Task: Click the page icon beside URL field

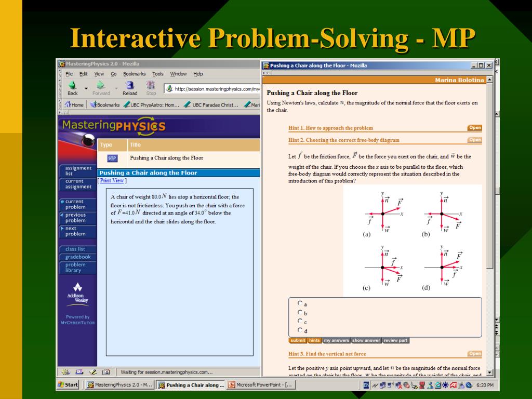Action: click(x=169, y=89)
